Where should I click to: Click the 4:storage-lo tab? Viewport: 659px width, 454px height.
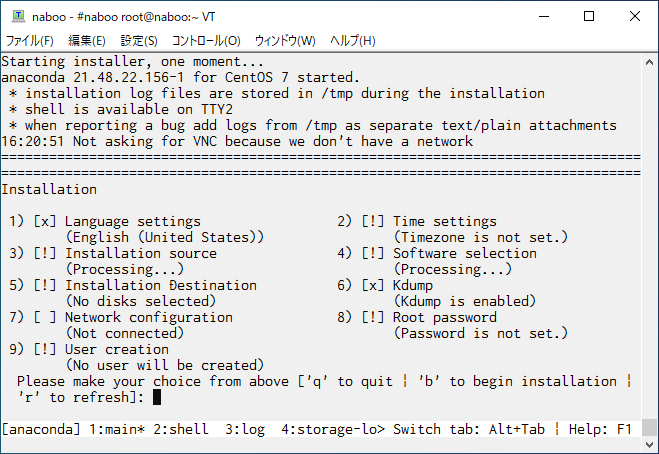[333, 429]
